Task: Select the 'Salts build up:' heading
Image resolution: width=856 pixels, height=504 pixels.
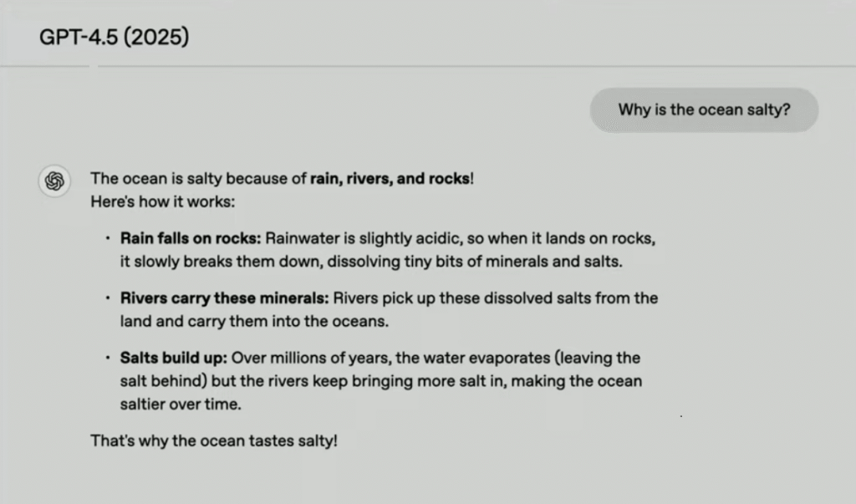Action: point(174,358)
